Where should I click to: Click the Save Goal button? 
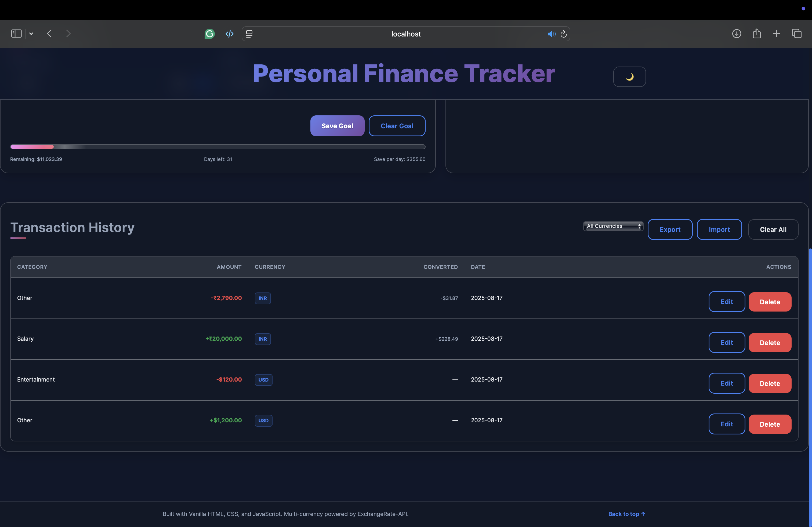click(x=337, y=126)
